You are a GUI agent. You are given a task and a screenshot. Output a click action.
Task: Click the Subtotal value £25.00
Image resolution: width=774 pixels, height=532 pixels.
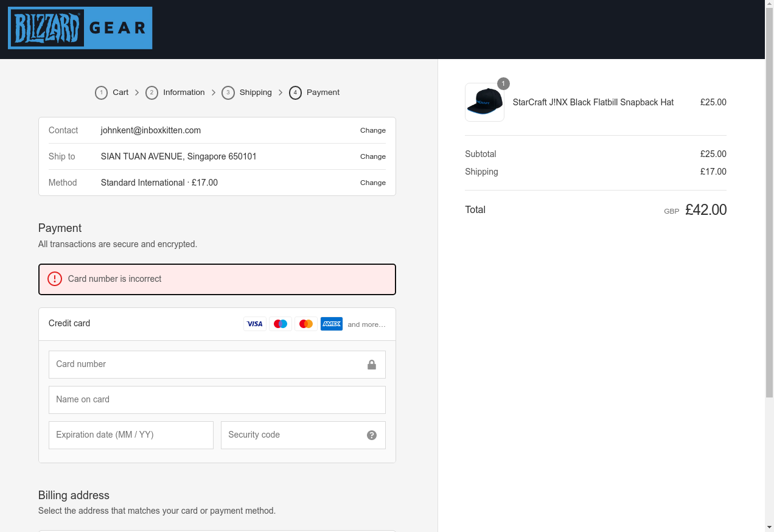coord(713,154)
